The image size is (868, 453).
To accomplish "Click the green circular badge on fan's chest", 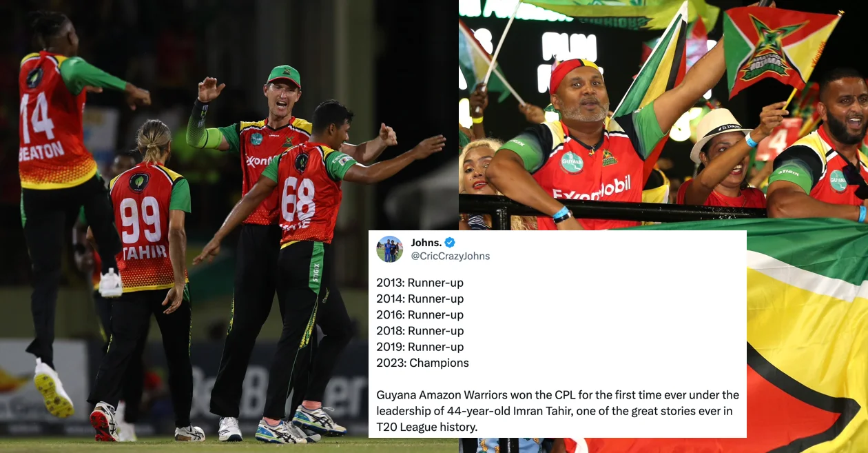I will coord(572,162).
